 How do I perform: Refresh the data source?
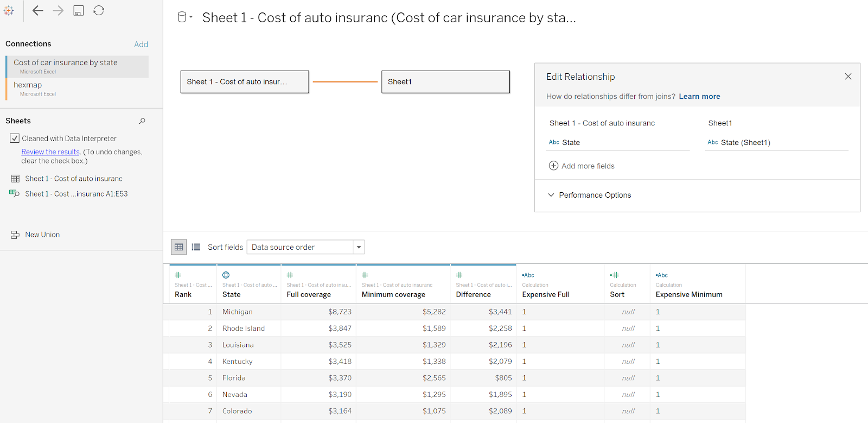[x=99, y=10]
